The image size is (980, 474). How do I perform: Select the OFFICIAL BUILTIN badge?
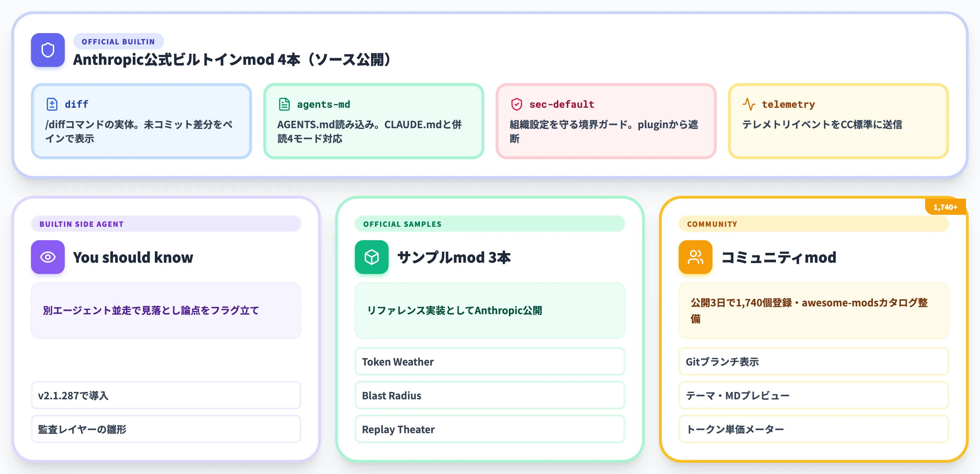[118, 42]
